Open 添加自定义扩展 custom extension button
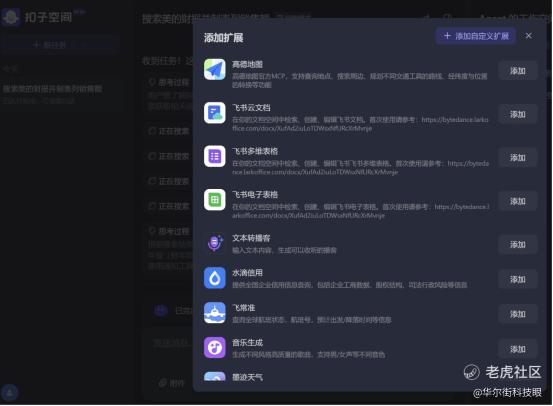Viewport: 553px width, 406px height. (x=476, y=36)
